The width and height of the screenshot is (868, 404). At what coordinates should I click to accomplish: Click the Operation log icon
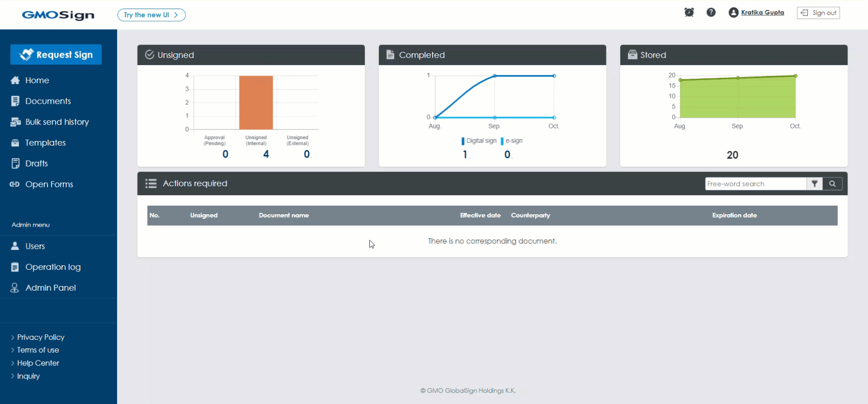[x=15, y=267]
